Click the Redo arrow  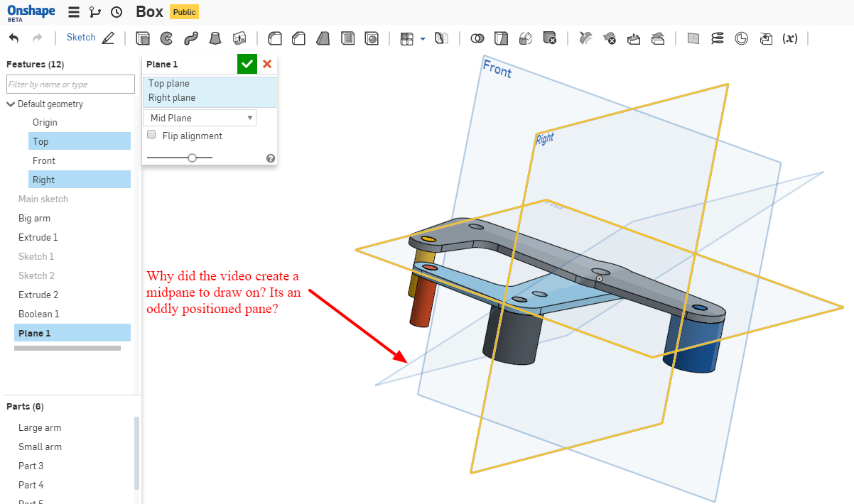tap(37, 38)
